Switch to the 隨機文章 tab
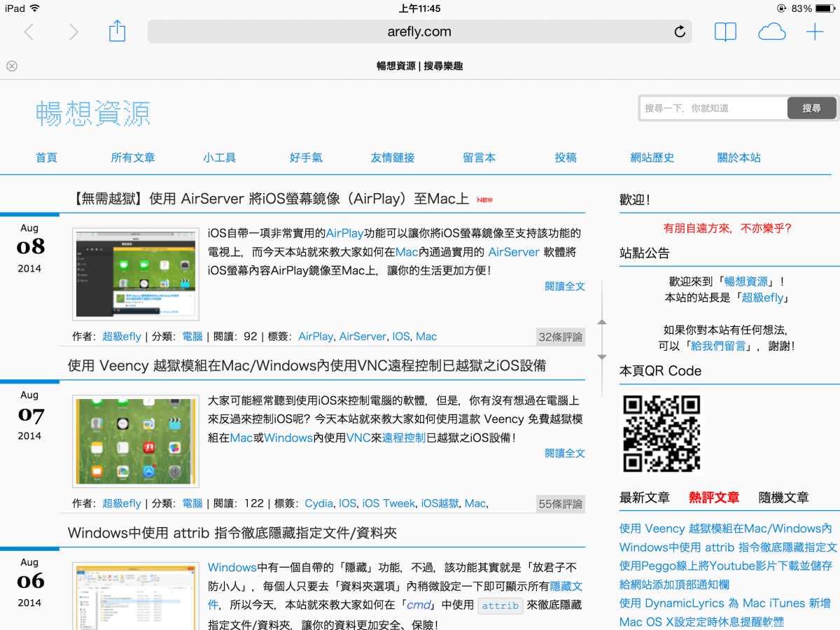This screenshot has width=840, height=630. pos(783,498)
